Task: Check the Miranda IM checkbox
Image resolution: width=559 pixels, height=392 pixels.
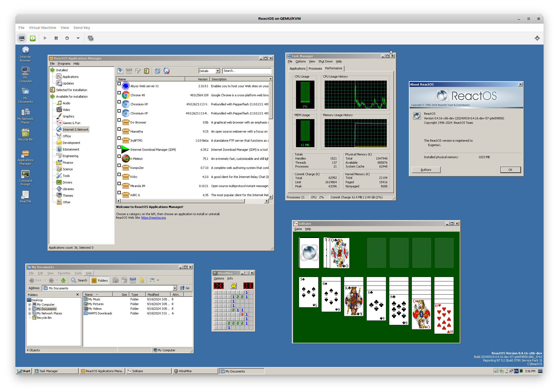Action: click(x=119, y=183)
